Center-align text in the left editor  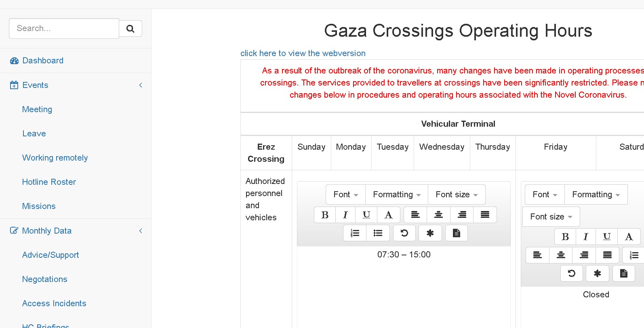coord(438,215)
